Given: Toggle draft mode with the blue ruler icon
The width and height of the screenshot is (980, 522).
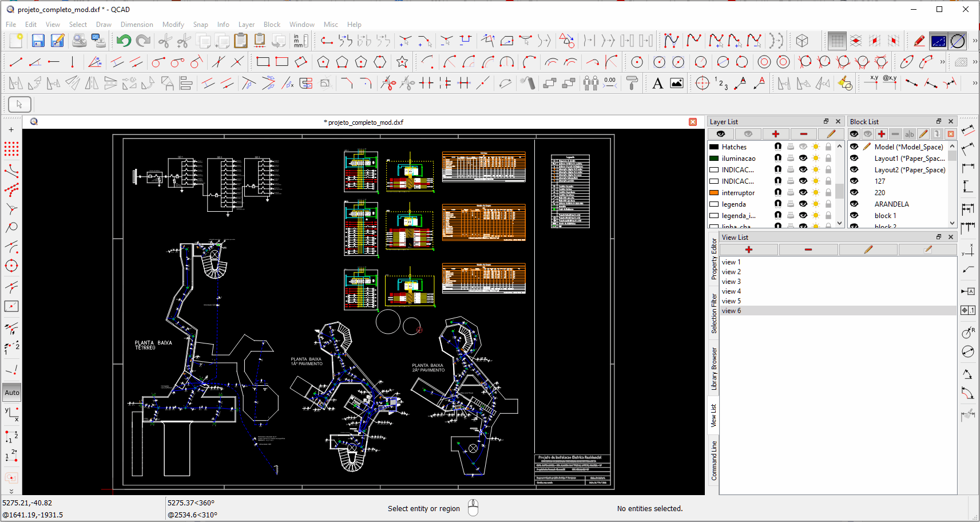Looking at the screenshot, I should 938,41.
